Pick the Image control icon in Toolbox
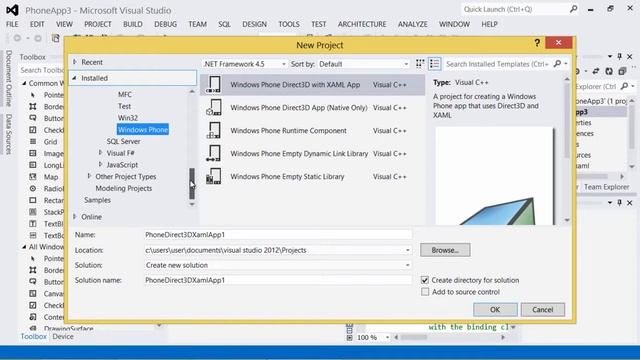 coord(33,153)
